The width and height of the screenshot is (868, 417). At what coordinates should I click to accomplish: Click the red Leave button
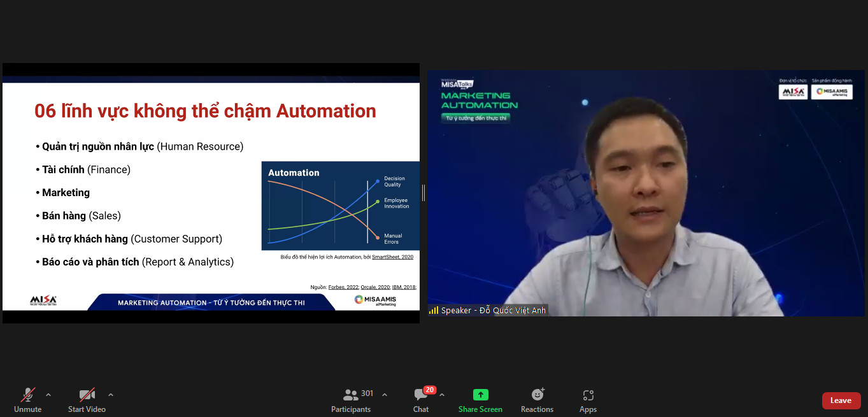click(841, 400)
